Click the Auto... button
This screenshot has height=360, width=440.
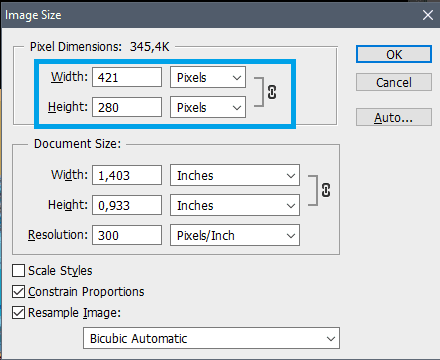point(394,117)
